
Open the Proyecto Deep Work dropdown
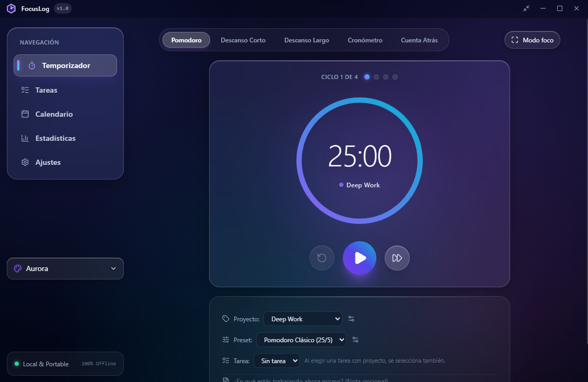(x=303, y=319)
